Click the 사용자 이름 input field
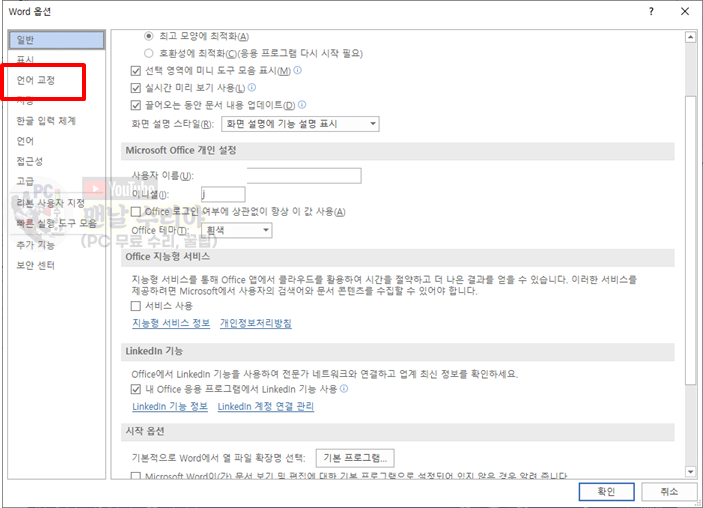Image resolution: width=703 pixels, height=508 pixels. point(304,176)
